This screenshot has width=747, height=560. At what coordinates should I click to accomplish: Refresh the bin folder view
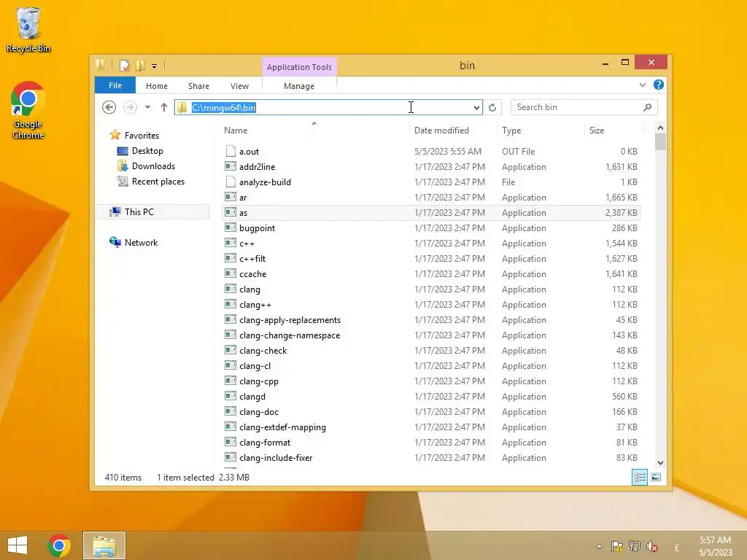(x=492, y=108)
